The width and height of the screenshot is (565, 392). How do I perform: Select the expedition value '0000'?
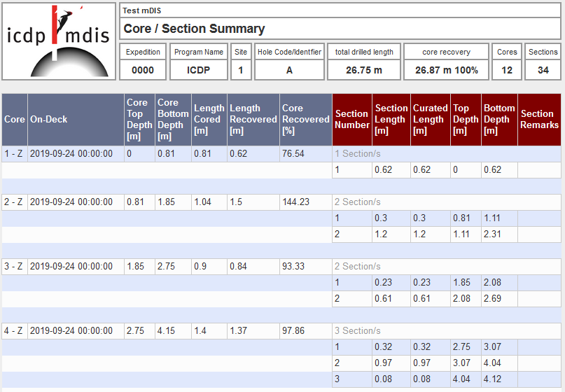click(143, 70)
